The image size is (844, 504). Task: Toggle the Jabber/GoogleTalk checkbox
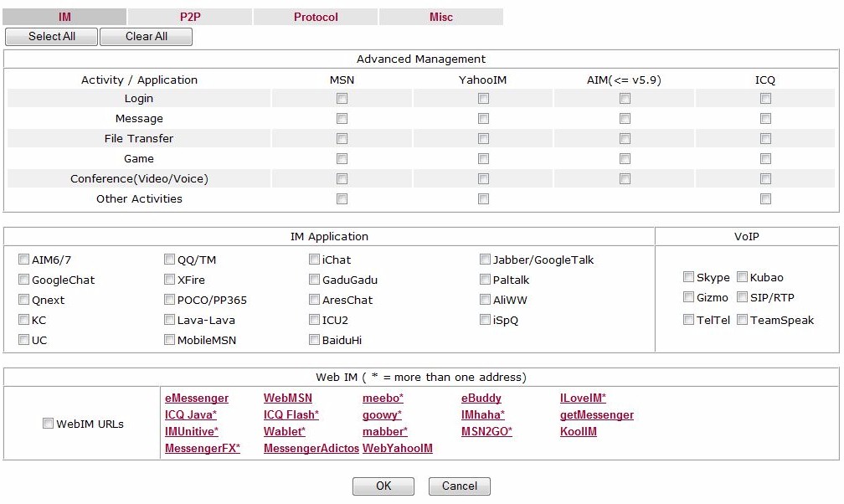[485, 260]
